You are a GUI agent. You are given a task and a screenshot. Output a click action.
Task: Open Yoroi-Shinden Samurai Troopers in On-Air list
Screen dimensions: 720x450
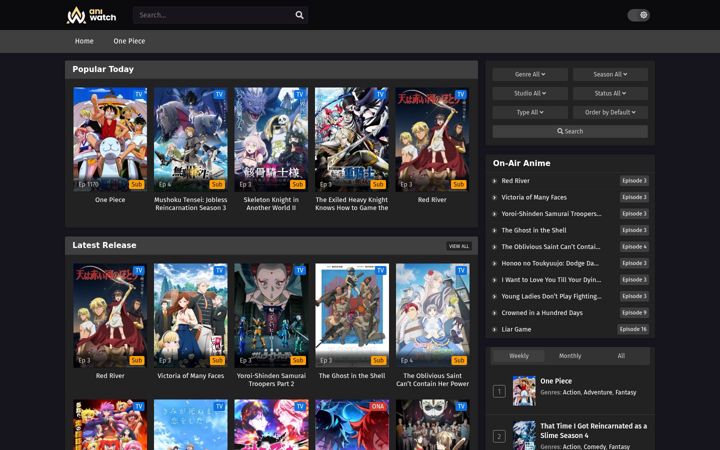pyautogui.click(x=551, y=214)
